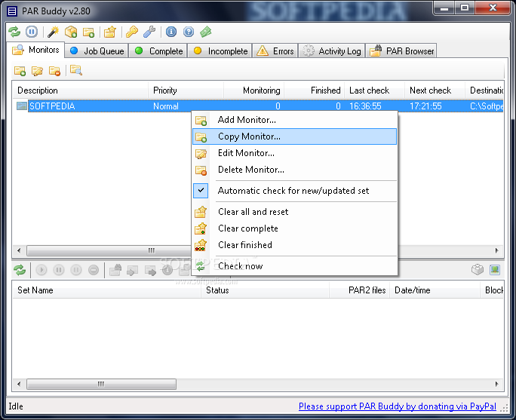Sort by the Priority column header

click(186, 90)
